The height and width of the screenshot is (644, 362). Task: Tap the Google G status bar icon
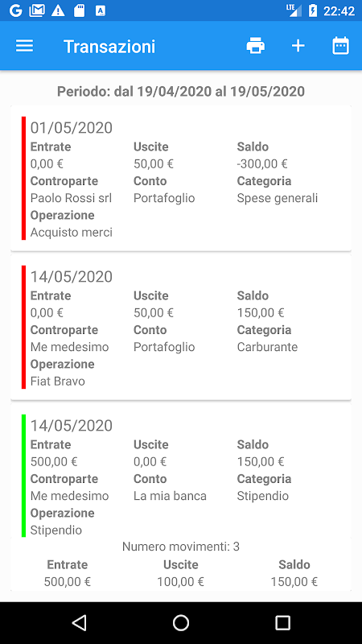click(15, 10)
